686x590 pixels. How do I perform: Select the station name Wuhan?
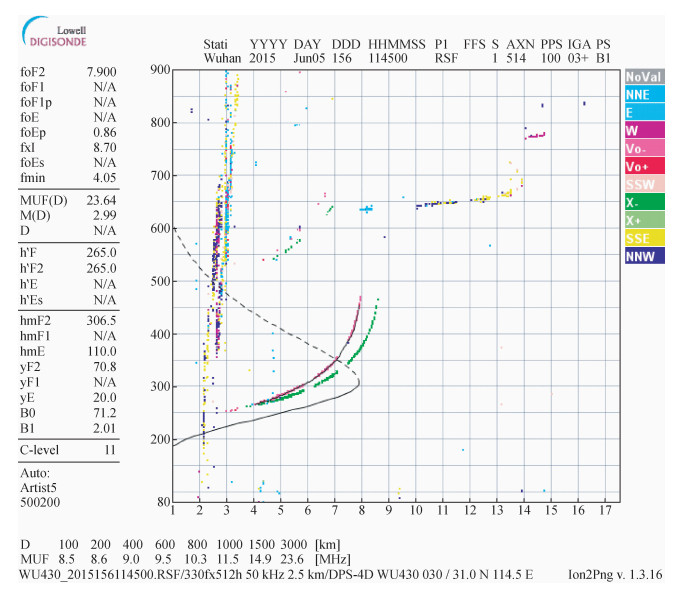222,59
